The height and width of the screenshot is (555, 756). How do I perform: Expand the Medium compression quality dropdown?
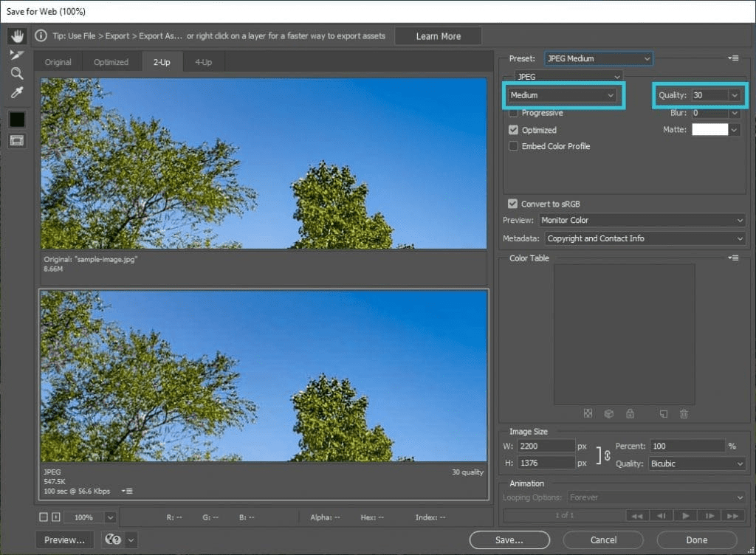pyautogui.click(x=562, y=95)
